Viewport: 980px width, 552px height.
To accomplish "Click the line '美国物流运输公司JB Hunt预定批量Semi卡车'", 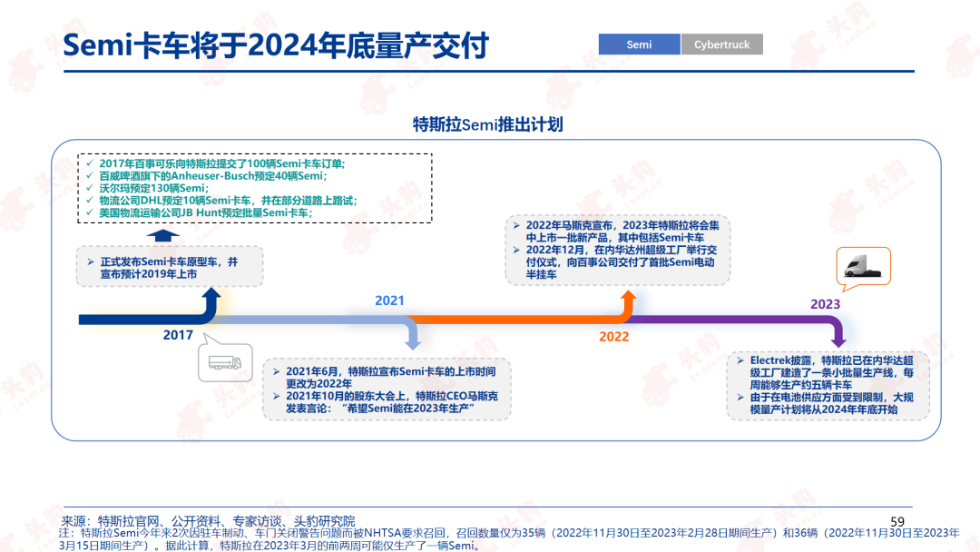I will [206, 212].
